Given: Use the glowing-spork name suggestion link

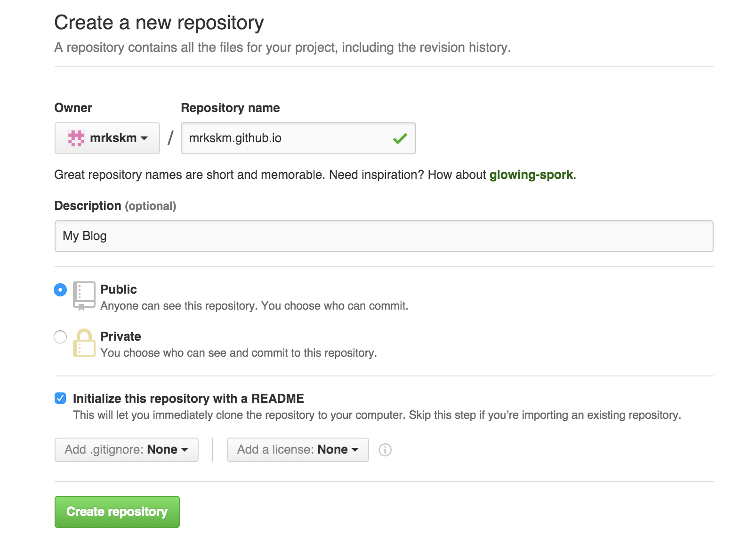Looking at the screenshot, I should pyautogui.click(x=531, y=175).
